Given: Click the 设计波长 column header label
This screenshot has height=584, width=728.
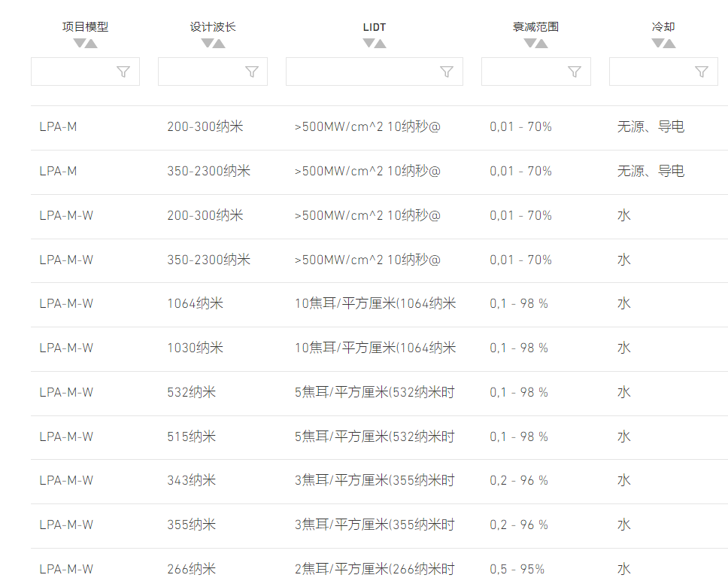Looking at the screenshot, I should [x=213, y=27].
